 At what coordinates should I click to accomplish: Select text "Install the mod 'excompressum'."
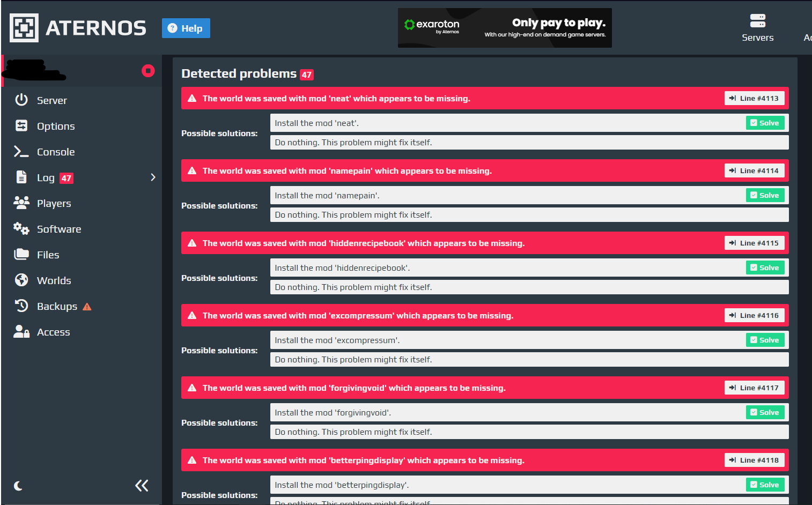tap(337, 340)
